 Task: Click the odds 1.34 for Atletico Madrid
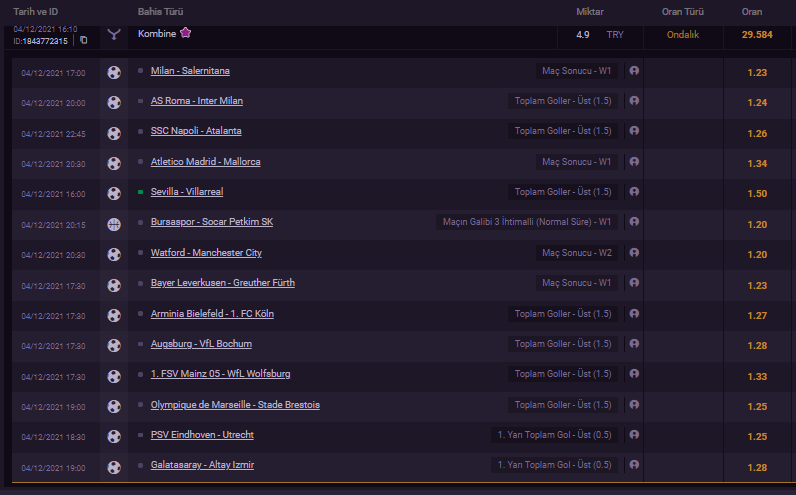coord(757,163)
